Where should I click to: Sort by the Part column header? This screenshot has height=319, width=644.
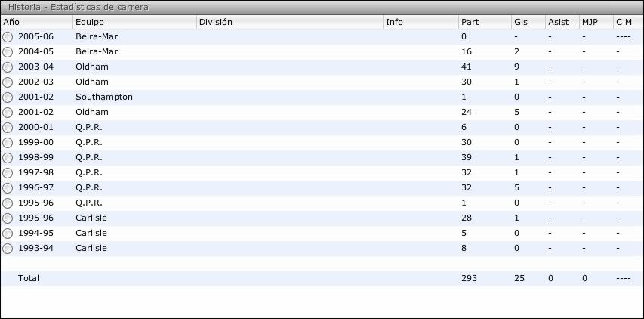coord(485,22)
